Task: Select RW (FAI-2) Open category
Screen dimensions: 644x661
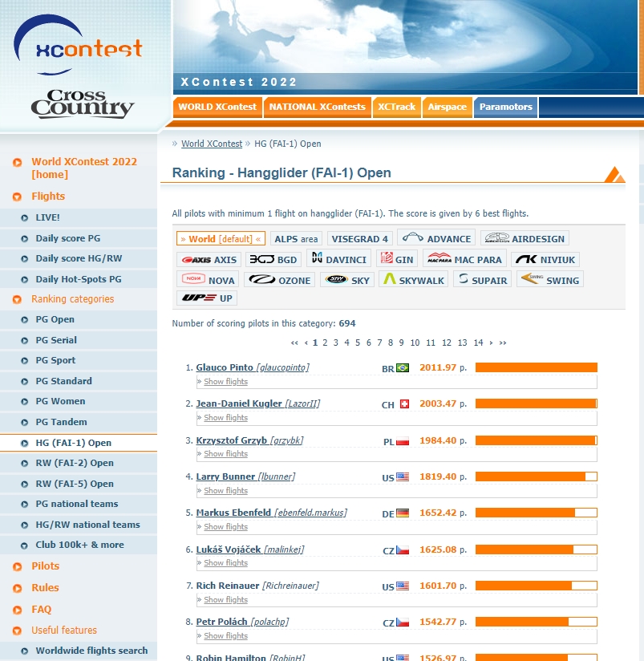Action: 75,463
